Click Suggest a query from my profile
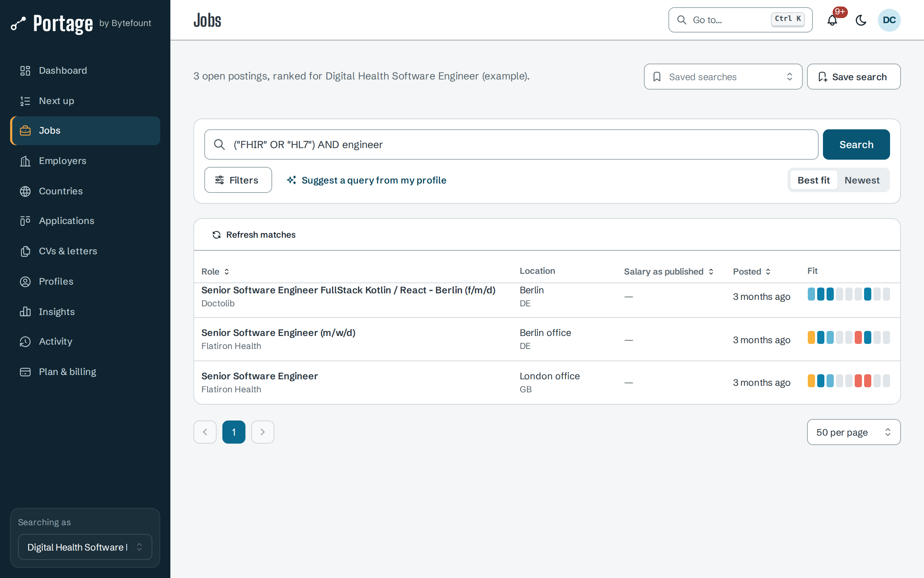The image size is (924, 578). (366, 180)
